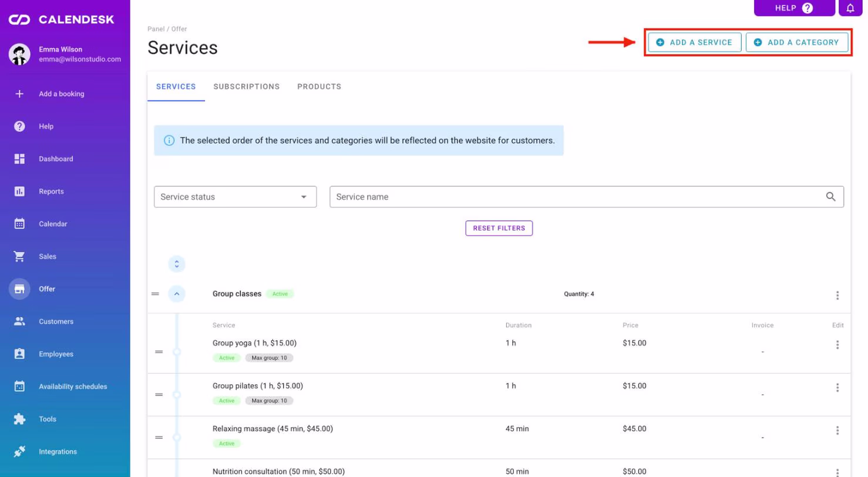This screenshot has height=477, width=868.
Task: Focus the Service name search field
Action: click(x=587, y=197)
